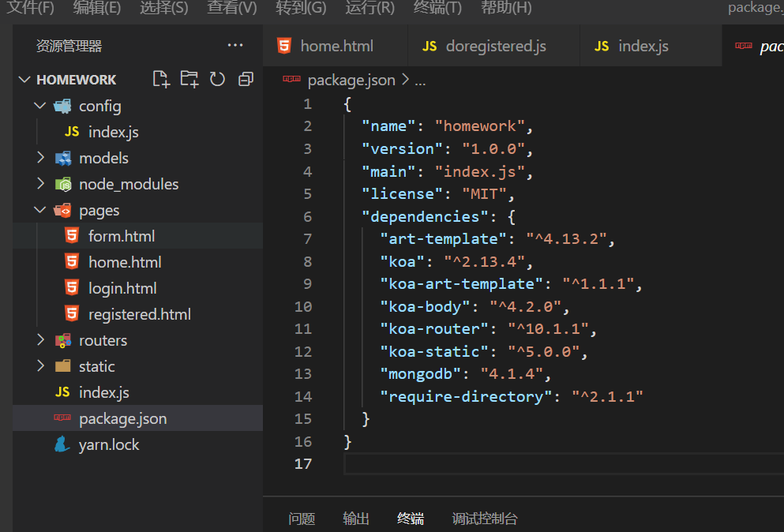Click the npm icon in the breadcrumb

click(291, 79)
